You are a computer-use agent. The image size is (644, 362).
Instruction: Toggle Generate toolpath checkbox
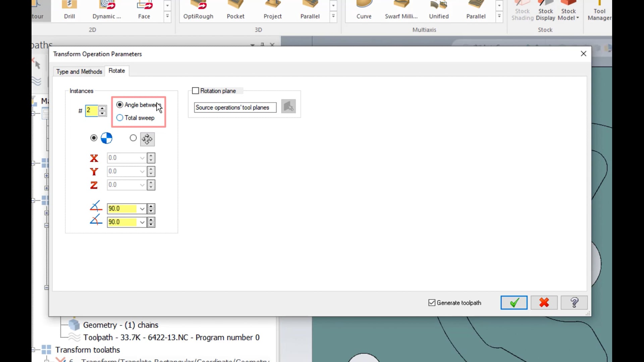(431, 302)
